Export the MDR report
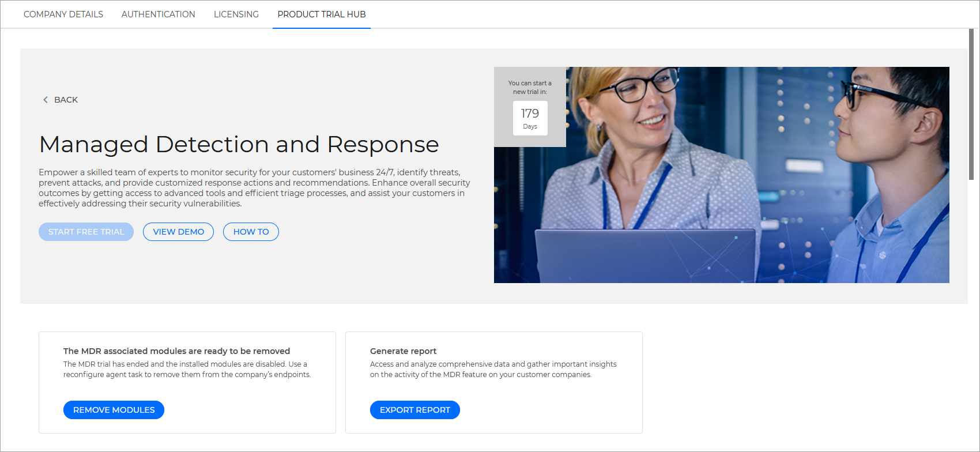The height and width of the screenshot is (452, 980). pyautogui.click(x=414, y=410)
